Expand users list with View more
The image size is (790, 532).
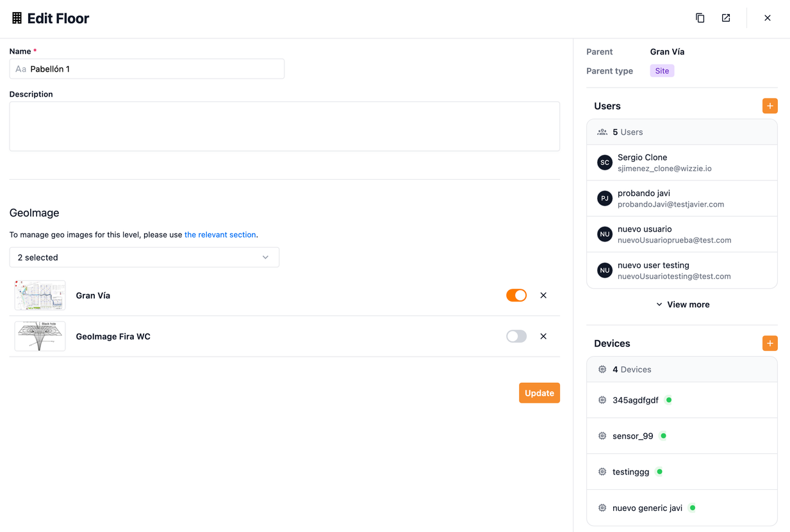[682, 305]
